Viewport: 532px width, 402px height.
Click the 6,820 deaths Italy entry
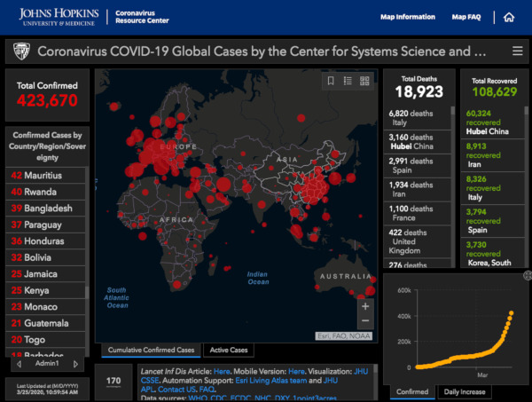click(417, 118)
